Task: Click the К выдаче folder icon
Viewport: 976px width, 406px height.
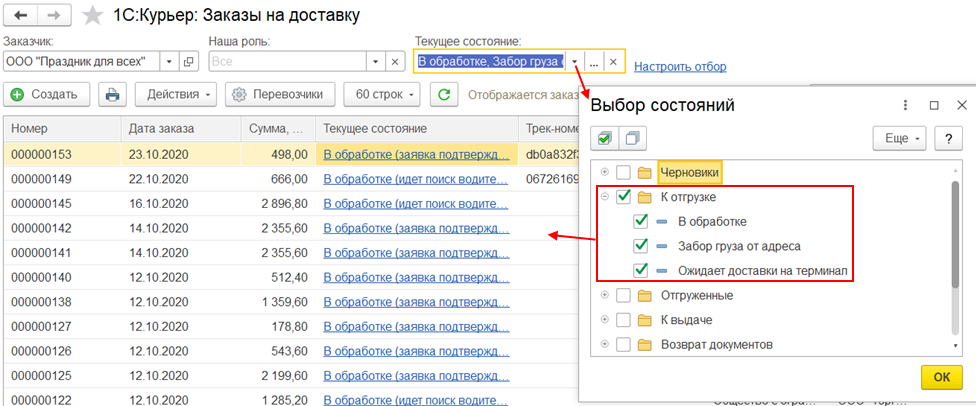Action: point(644,320)
